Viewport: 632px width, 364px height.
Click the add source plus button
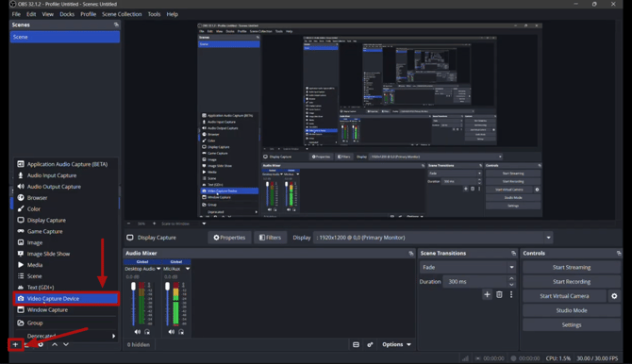tap(15, 344)
